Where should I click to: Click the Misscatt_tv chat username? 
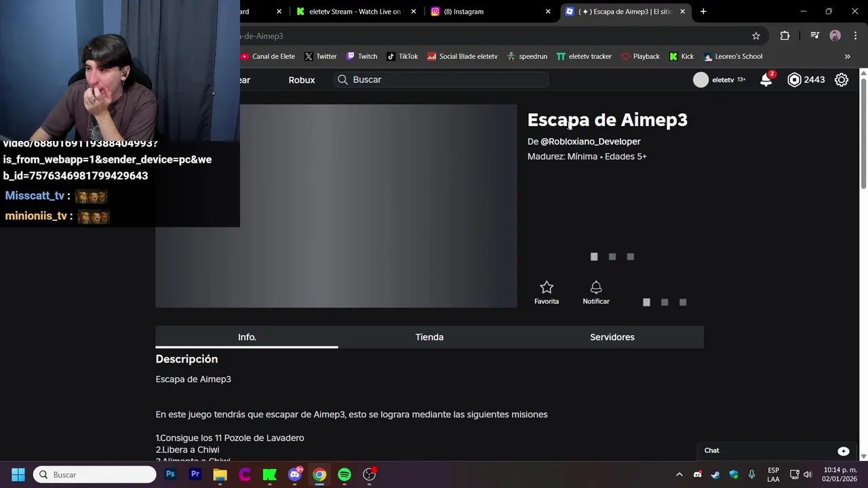(x=35, y=196)
